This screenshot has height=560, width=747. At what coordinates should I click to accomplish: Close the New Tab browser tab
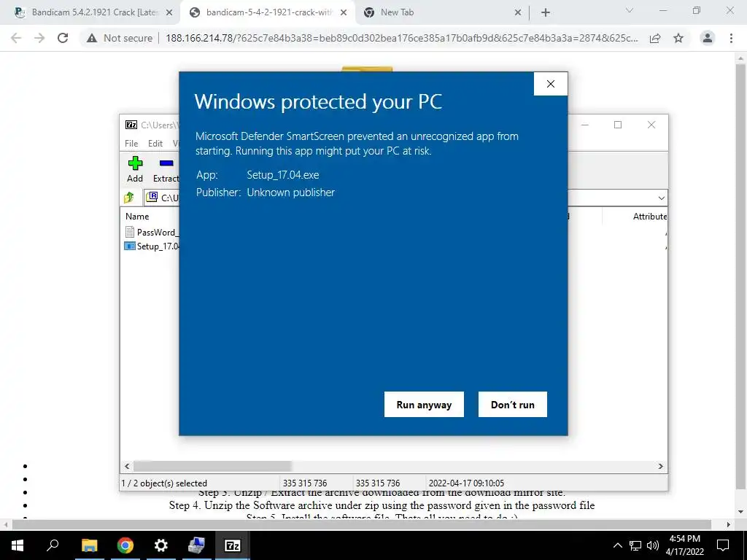coord(518,12)
